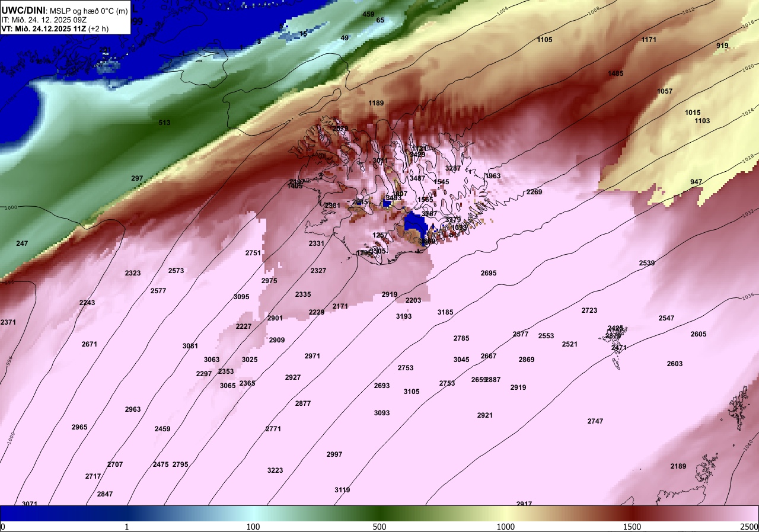Viewport: 759px width, 532px height.
Task: Click the map value 2921
Action: [x=485, y=415]
